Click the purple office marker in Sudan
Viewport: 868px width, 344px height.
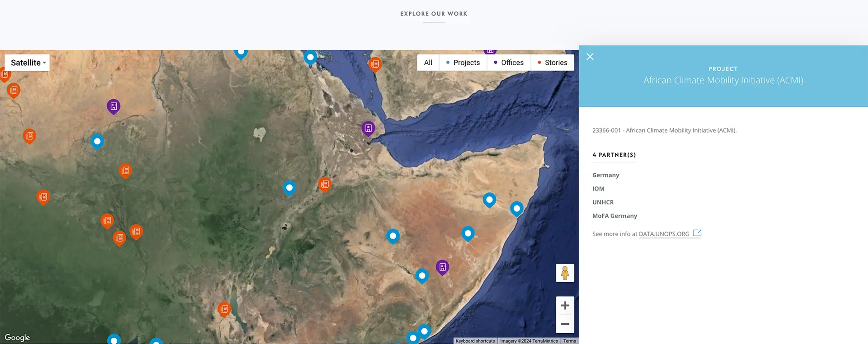[113, 106]
